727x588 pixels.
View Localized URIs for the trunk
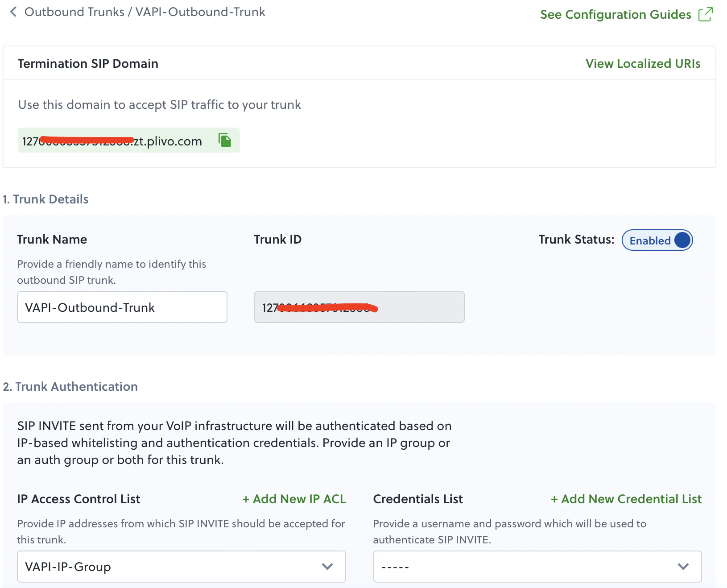pyautogui.click(x=644, y=63)
